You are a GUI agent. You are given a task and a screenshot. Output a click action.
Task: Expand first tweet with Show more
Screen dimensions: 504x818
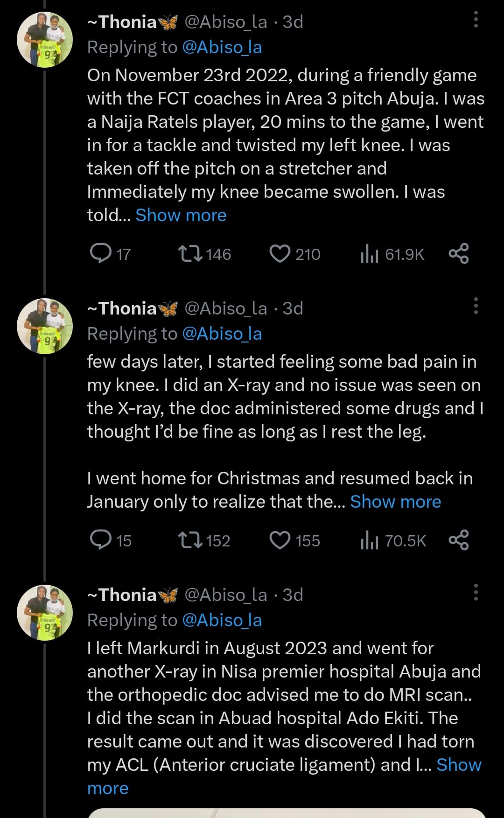click(x=181, y=216)
